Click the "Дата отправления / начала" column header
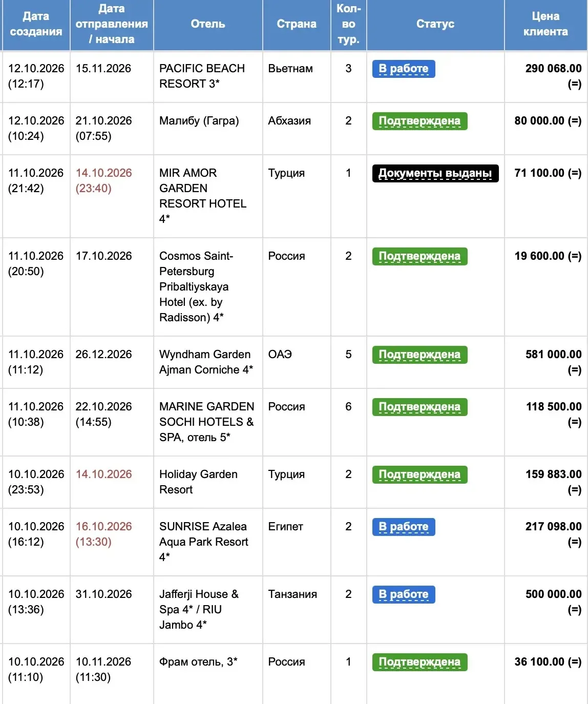The width and height of the screenshot is (588, 704). [x=112, y=24]
